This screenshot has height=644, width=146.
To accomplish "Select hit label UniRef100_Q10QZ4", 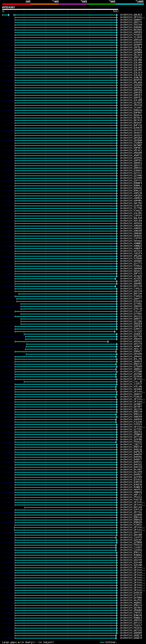I will (x=131, y=276).
